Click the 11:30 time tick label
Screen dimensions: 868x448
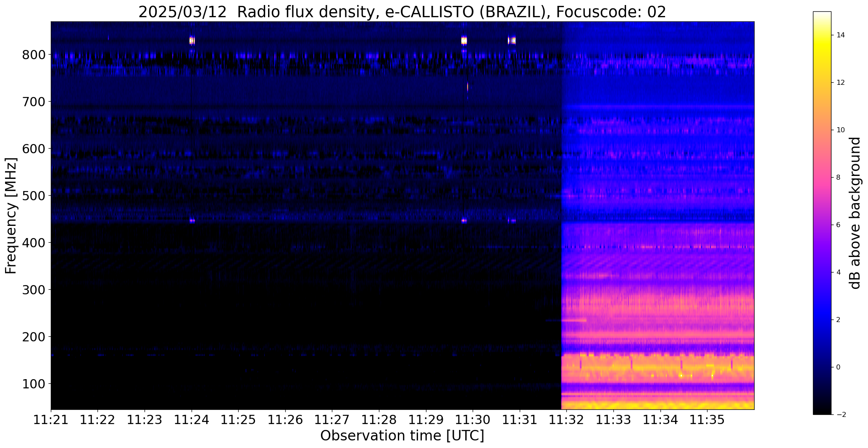pos(473,419)
